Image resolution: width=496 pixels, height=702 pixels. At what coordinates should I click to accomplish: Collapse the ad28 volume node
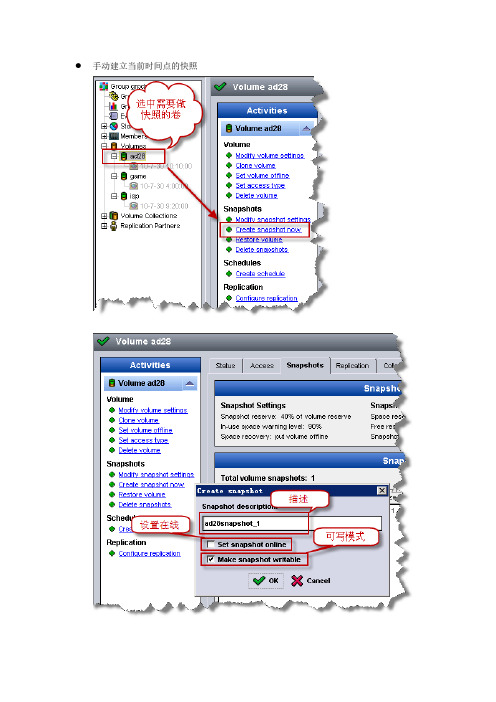click(114, 156)
